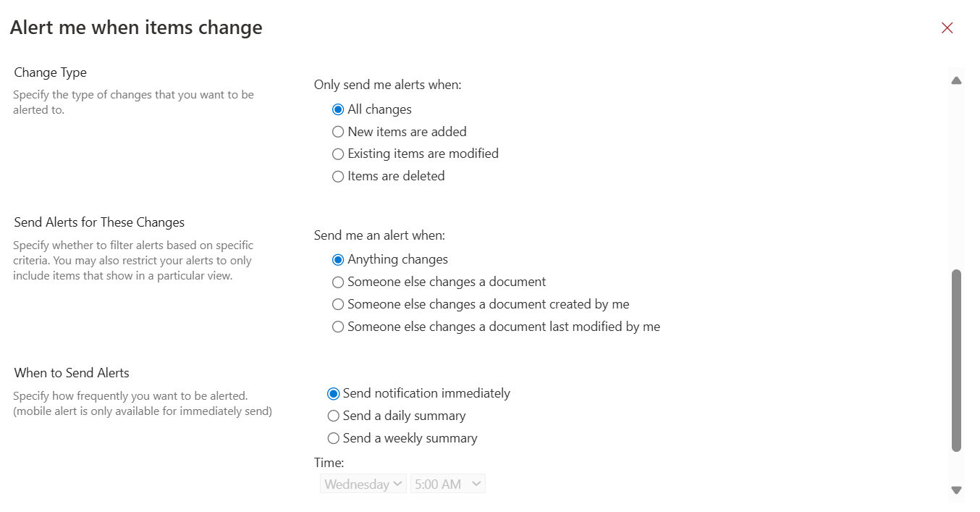The width and height of the screenshot is (980, 512).
Task: Click the "Change Type" section heading
Action: point(50,72)
